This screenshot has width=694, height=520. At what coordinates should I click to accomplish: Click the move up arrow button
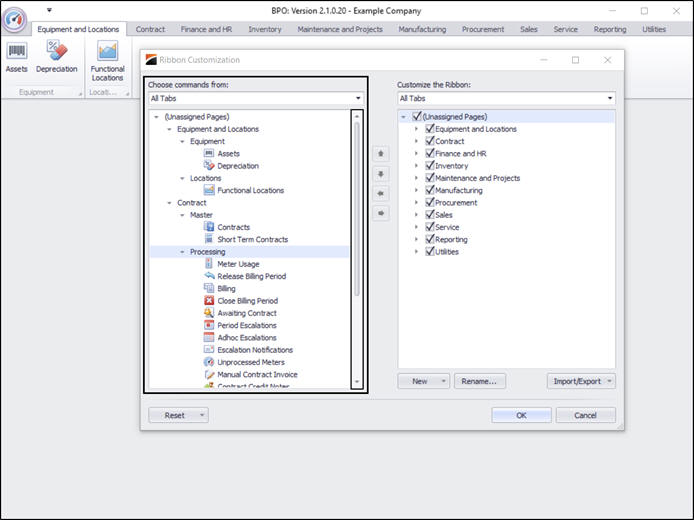[x=381, y=154]
